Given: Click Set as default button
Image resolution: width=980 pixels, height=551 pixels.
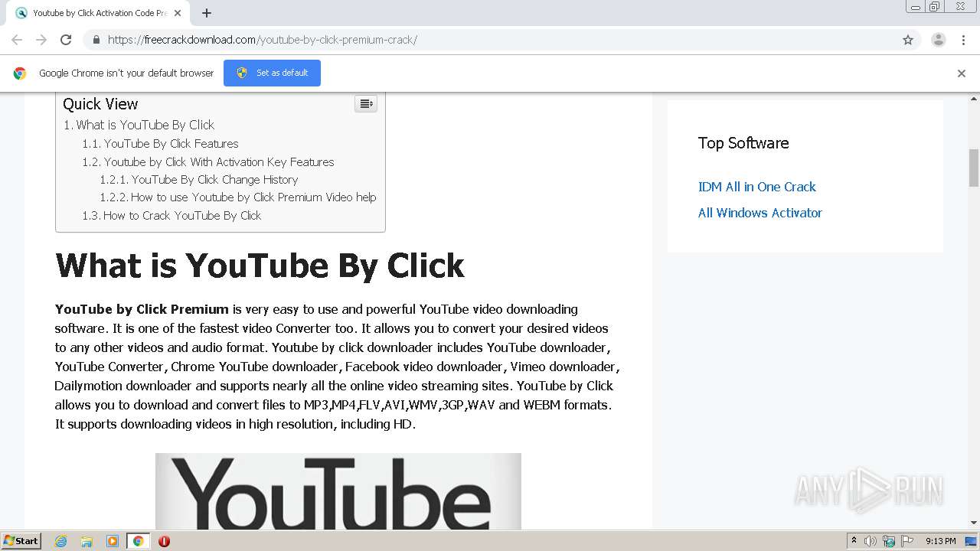Looking at the screenshot, I should [x=272, y=73].
